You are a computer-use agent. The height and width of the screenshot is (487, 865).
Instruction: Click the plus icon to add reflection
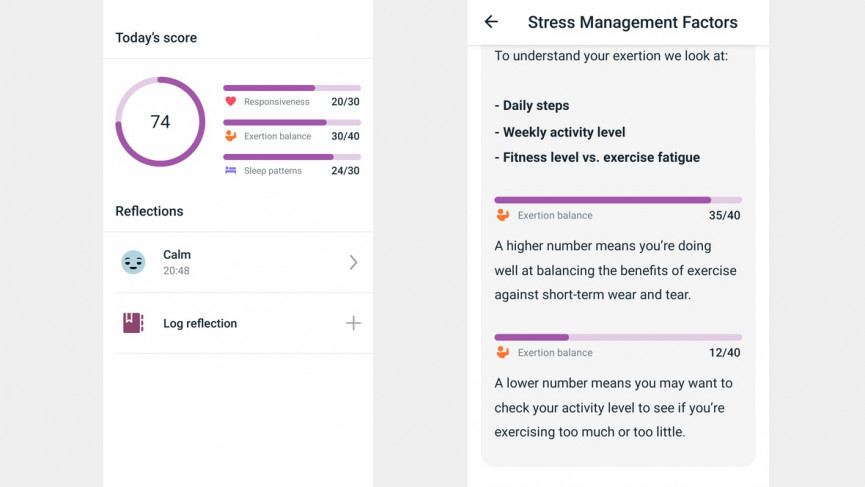pyautogui.click(x=353, y=323)
